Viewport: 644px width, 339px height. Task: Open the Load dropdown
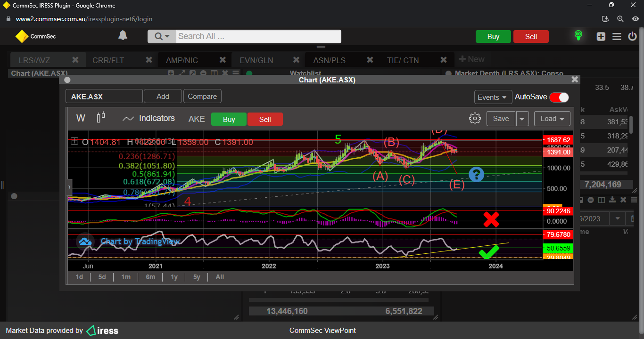click(552, 119)
